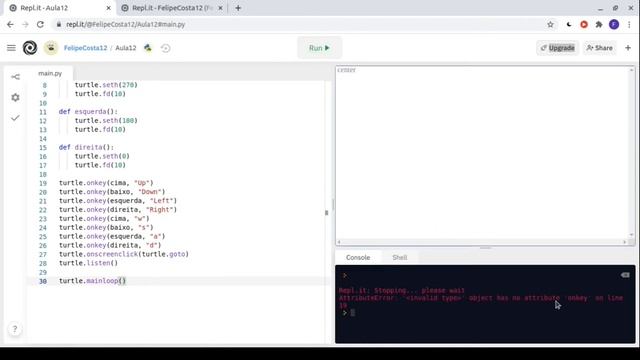Open the extensions puzzle icon
640x360 pixels.
599,24
